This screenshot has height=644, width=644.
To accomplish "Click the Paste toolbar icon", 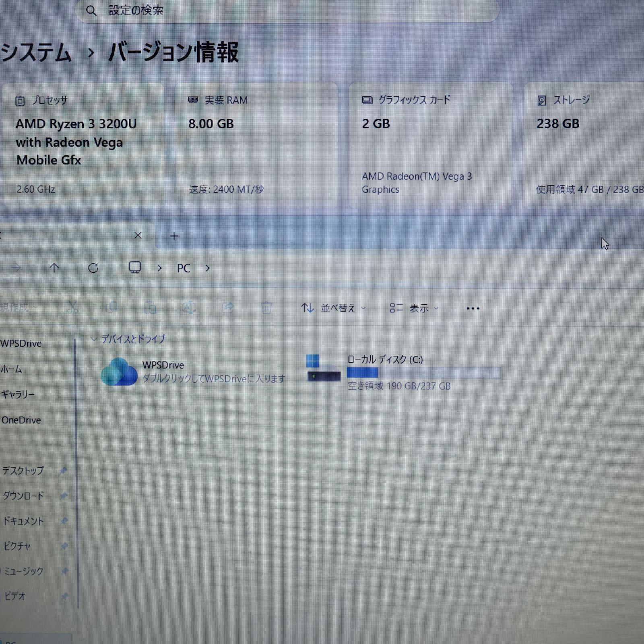I will [x=150, y=308].
